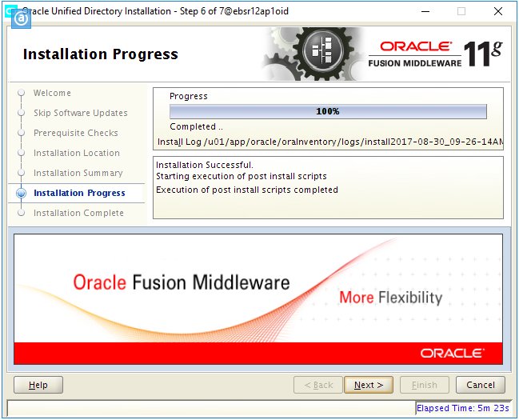Viewport: 519px width, 420px height.
Task: Click the 100% progress bar
Action: (x=328, y=111)
